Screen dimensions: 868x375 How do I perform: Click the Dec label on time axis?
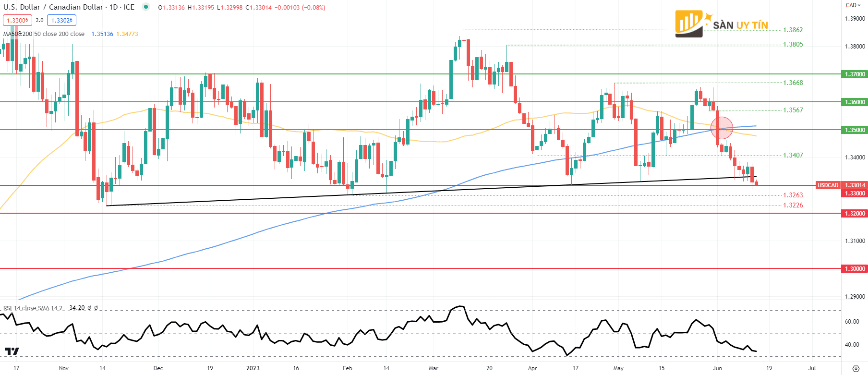point(158,368)
